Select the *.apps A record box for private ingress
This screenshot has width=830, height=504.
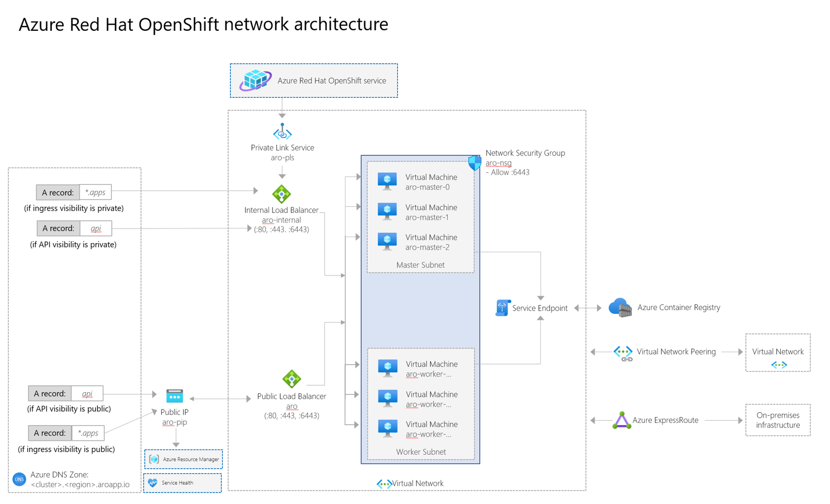(x=74, y=192)
